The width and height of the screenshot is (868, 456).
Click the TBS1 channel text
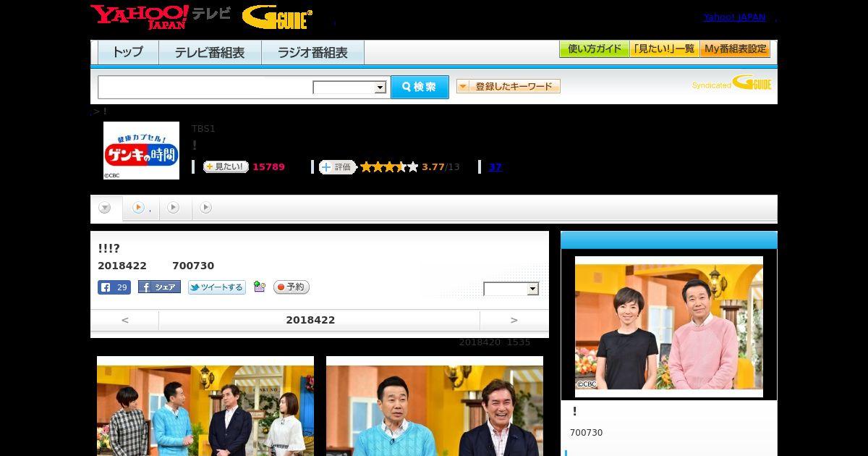pos(203,129)
